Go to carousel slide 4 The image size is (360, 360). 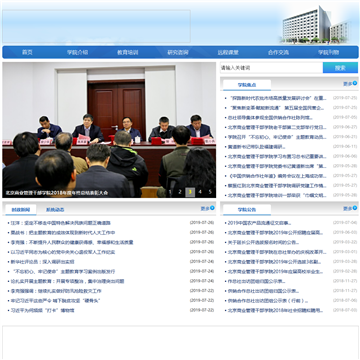pos(200,192)
